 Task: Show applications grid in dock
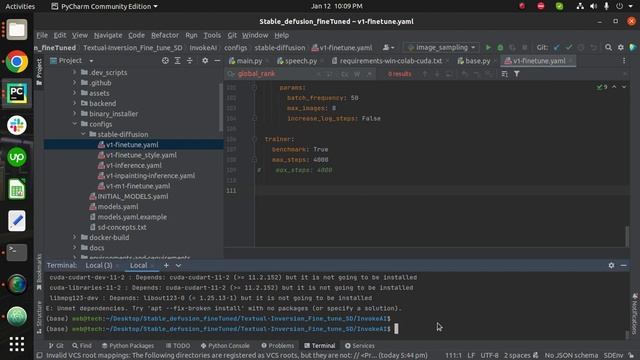(17, 344)
